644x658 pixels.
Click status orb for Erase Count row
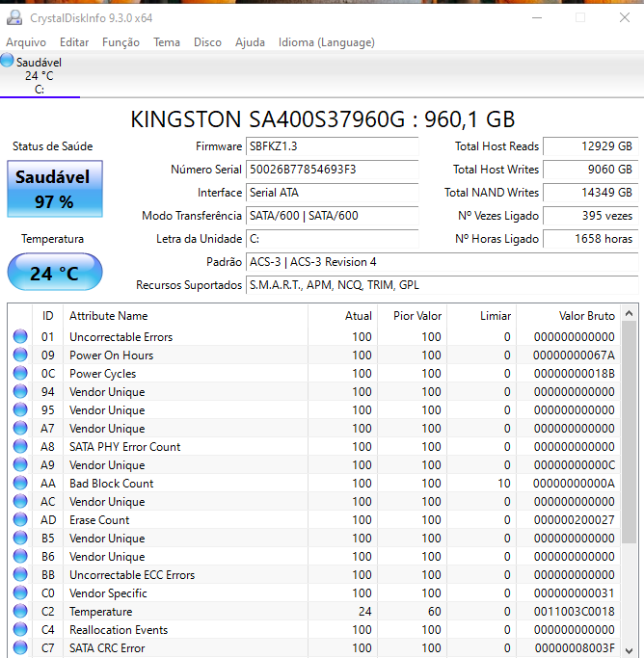click(x=20, y=519)
